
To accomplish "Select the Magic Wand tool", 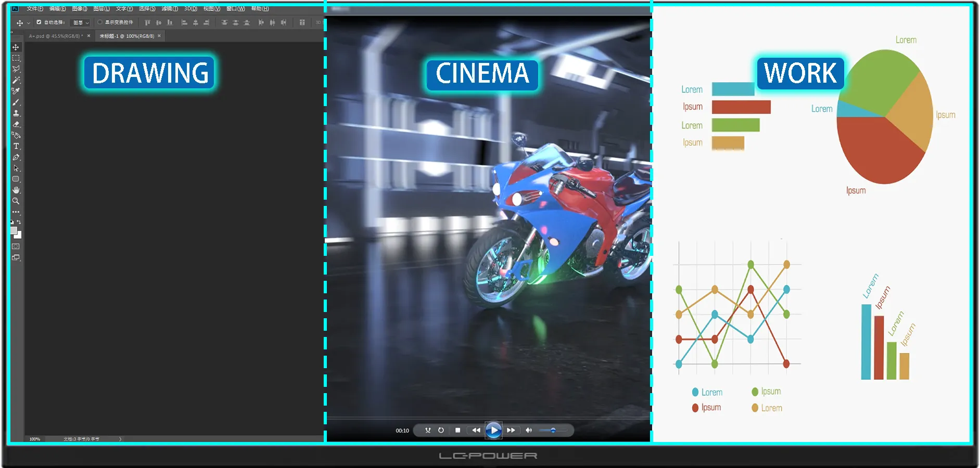I will (16, 80).
